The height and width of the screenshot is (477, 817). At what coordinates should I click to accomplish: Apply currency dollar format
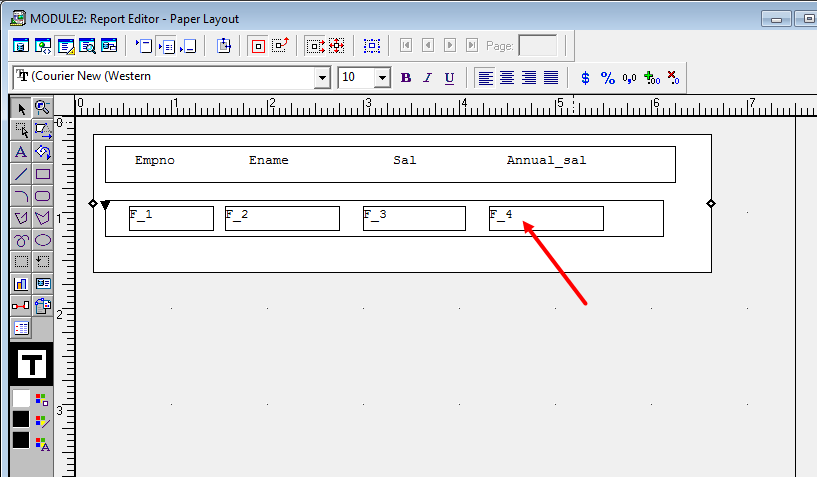585,78
